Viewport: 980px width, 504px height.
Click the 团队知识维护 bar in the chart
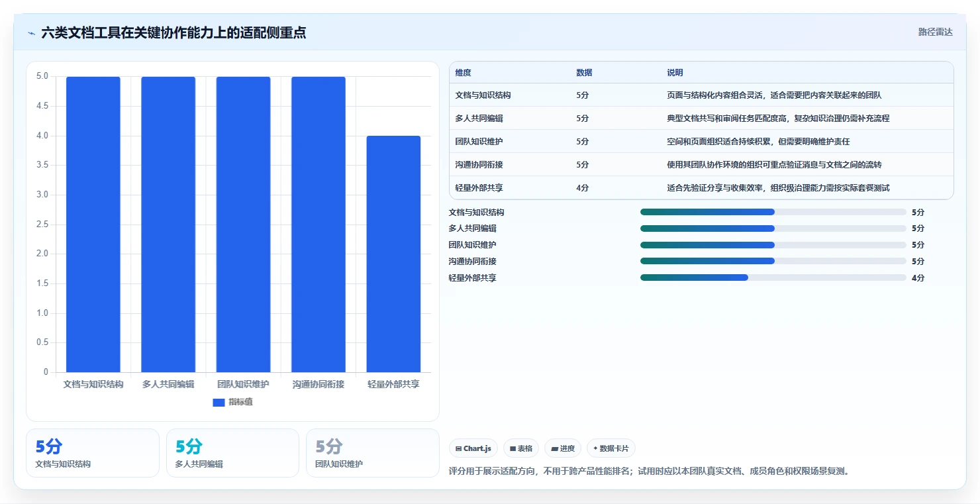[243, 225]
